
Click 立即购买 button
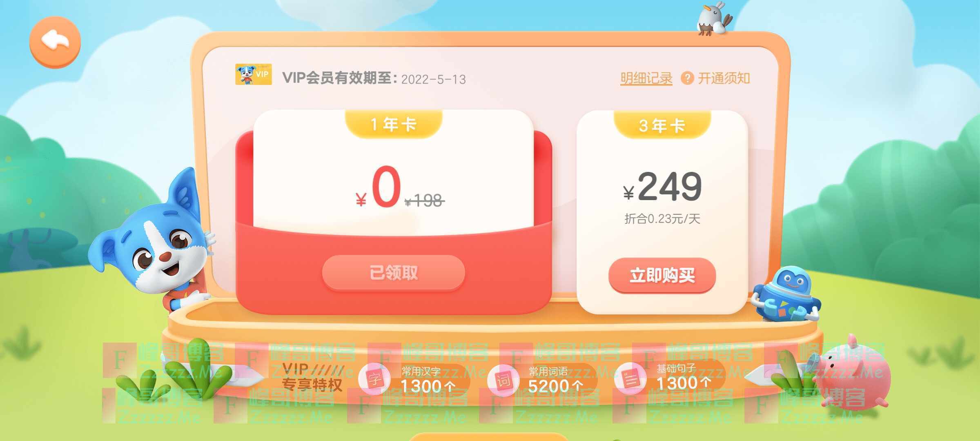(x=662, y=275)
